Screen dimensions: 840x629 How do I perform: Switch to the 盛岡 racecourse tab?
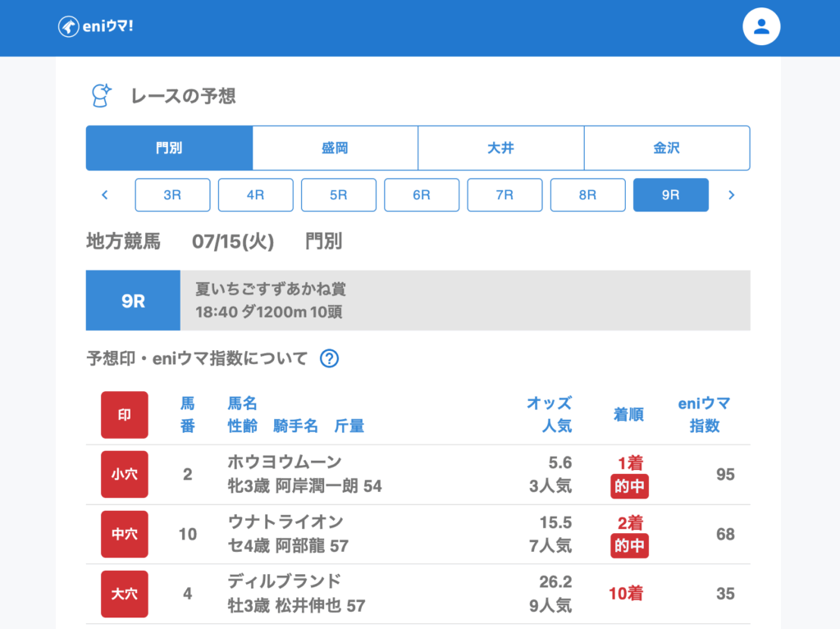coord(335,148)
